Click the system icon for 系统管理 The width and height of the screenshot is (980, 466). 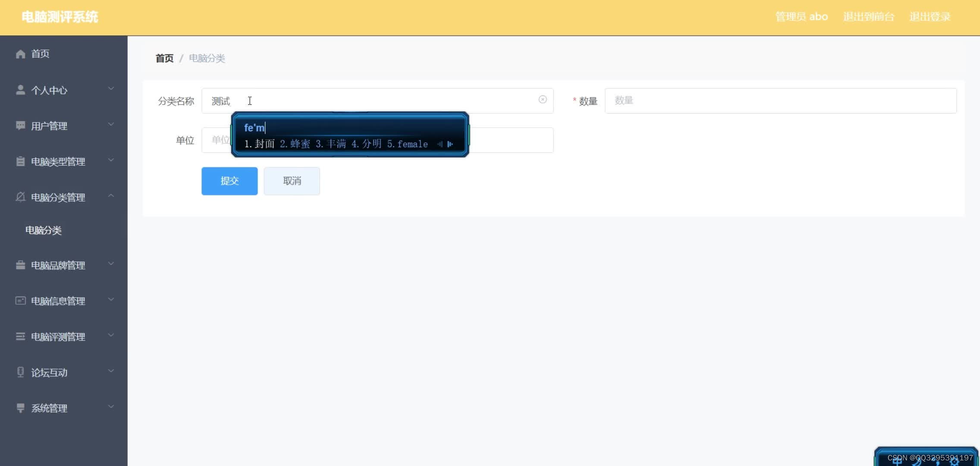20,408
